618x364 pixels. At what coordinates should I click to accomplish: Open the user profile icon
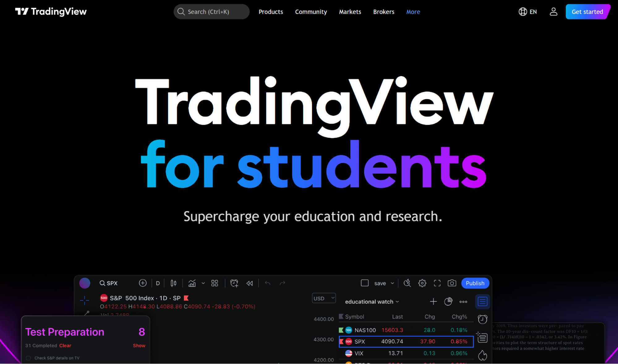[553, 12]
